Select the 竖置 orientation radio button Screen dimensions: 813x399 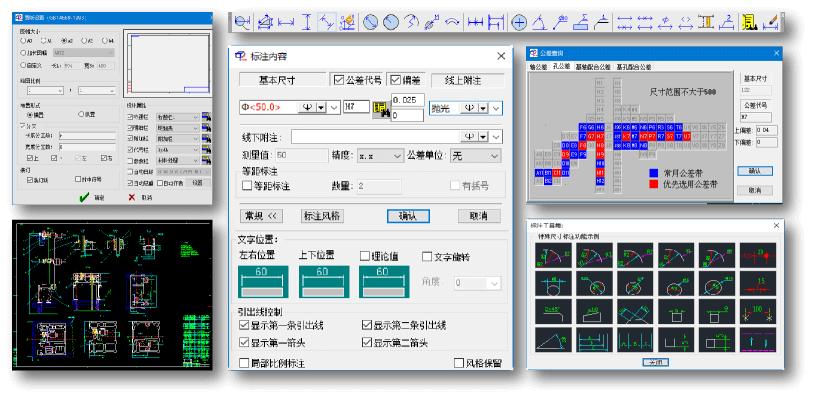(81, 114)
